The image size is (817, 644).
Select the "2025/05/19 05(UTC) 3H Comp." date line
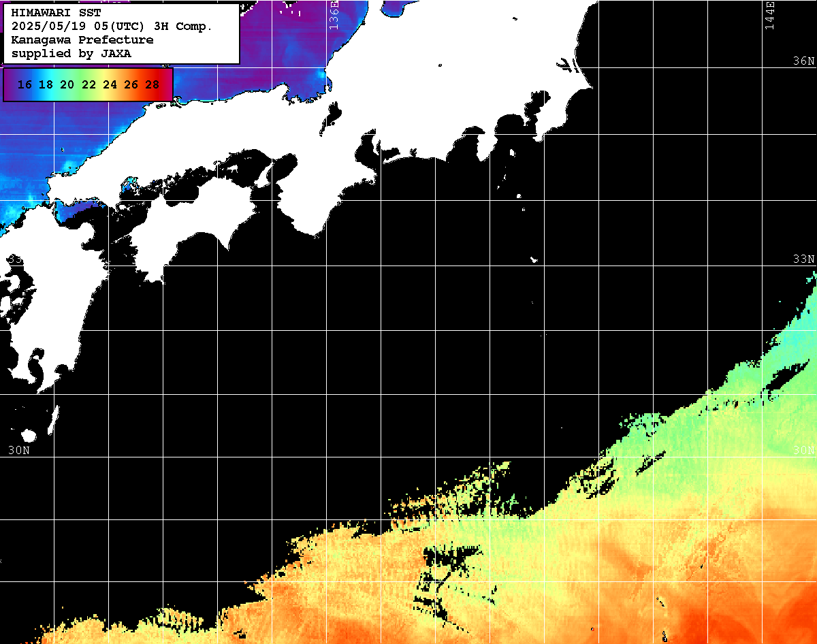point(112,27)
